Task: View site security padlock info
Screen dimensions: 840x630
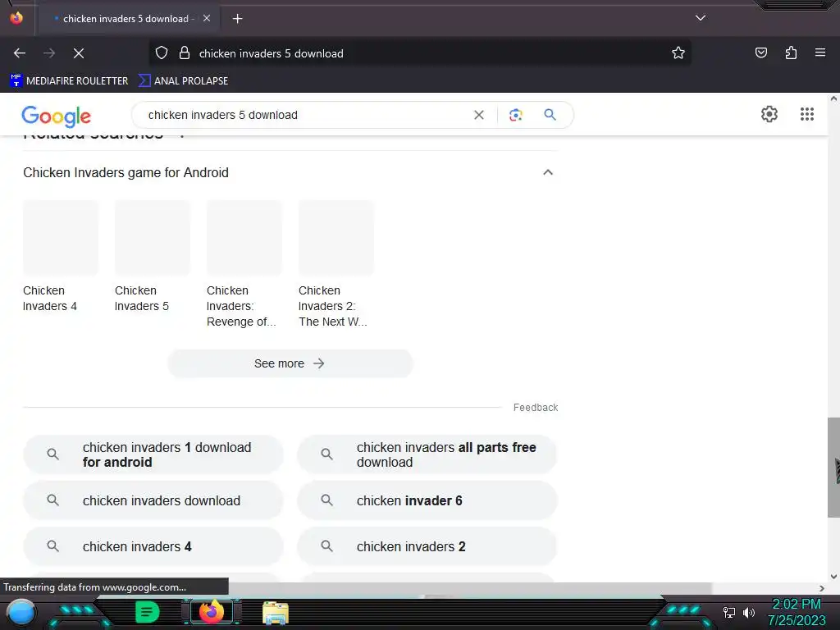Action: coord(185,53)
